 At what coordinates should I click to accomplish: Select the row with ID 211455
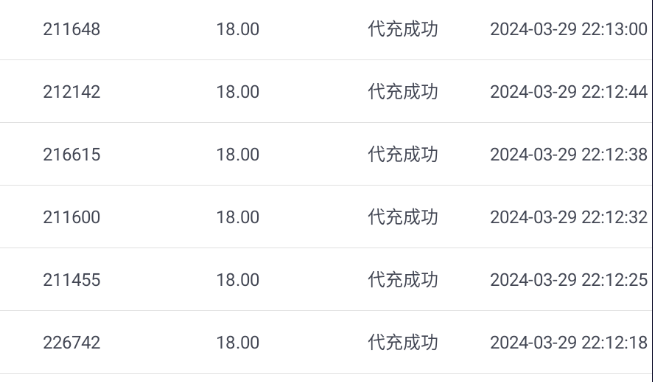(326, 280)
